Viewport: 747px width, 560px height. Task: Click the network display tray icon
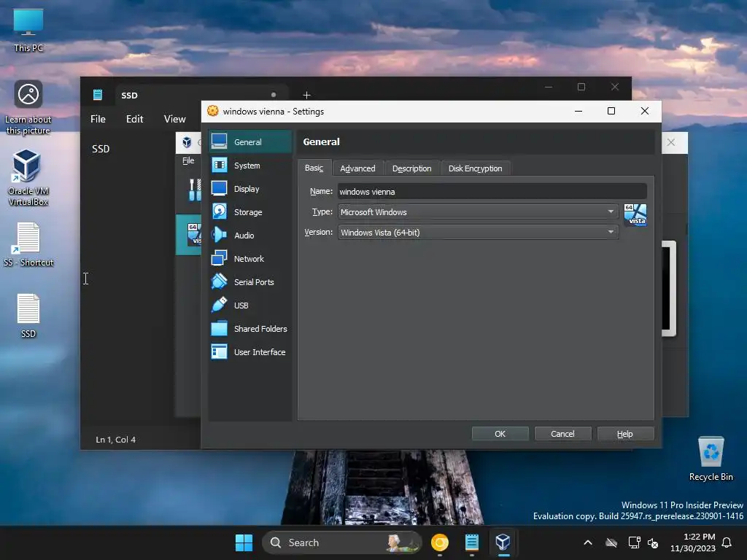click(634, 542)
